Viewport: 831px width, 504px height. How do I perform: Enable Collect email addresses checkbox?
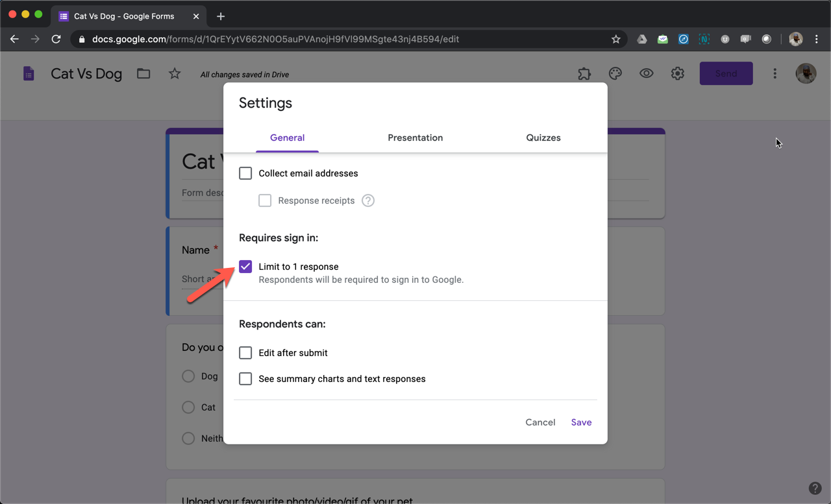click(245, 173)
